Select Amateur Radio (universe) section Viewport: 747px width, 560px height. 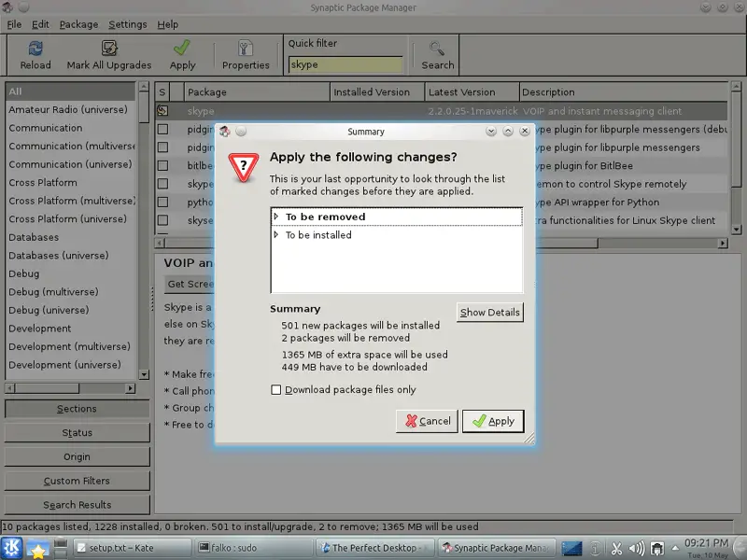point(71,109)
